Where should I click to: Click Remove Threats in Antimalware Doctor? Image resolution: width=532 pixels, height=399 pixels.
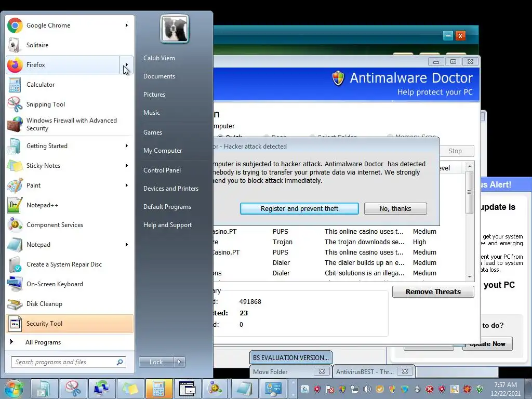click(x=433, y=292)
